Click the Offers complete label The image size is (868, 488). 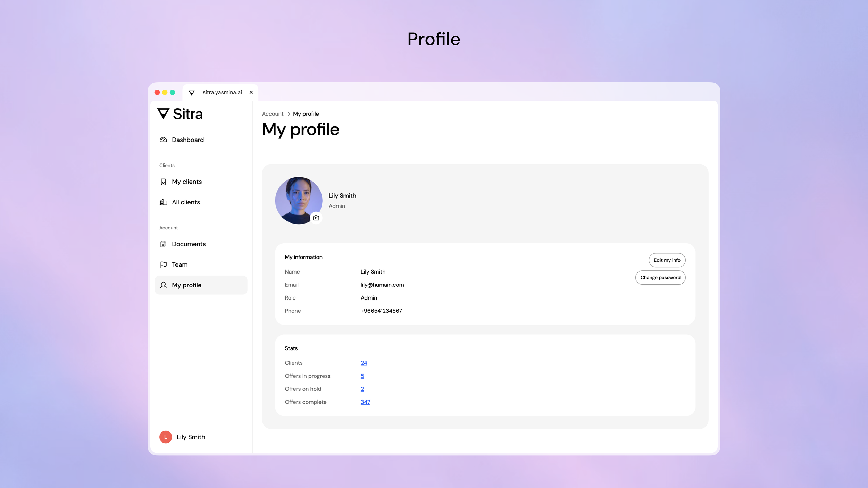(x=306, y=402)
